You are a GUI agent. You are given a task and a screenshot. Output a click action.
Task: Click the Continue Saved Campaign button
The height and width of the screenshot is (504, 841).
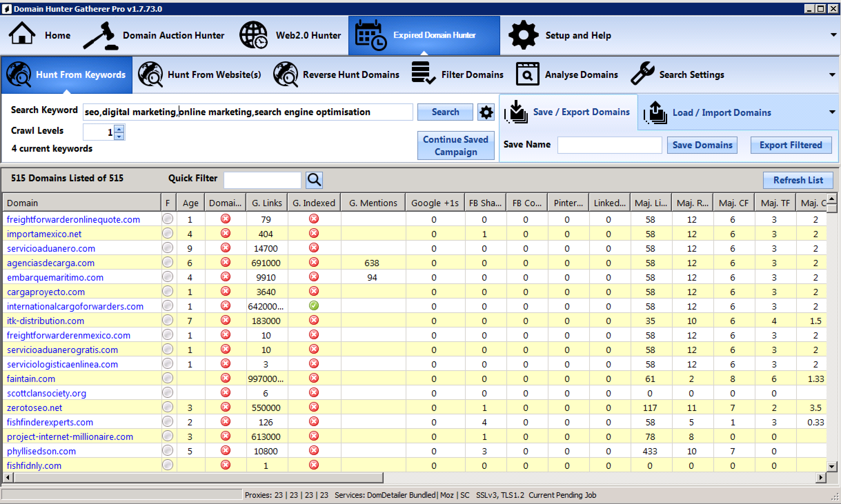(455, 145)
